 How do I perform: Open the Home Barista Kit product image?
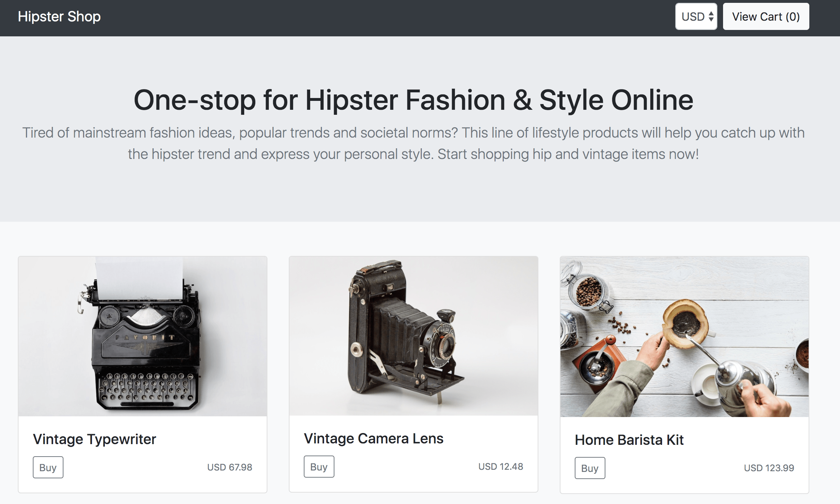685,336
